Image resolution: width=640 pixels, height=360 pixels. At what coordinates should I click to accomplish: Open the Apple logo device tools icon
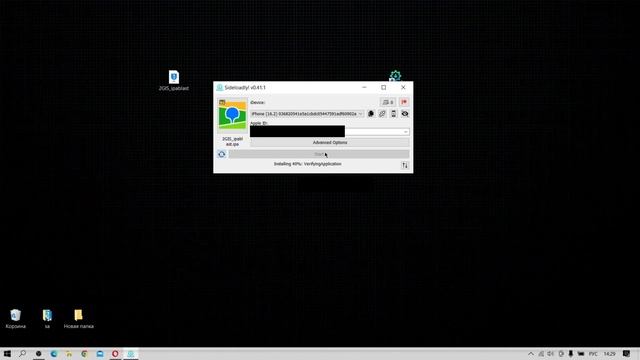pyautogui.click(x=371, y=114)
